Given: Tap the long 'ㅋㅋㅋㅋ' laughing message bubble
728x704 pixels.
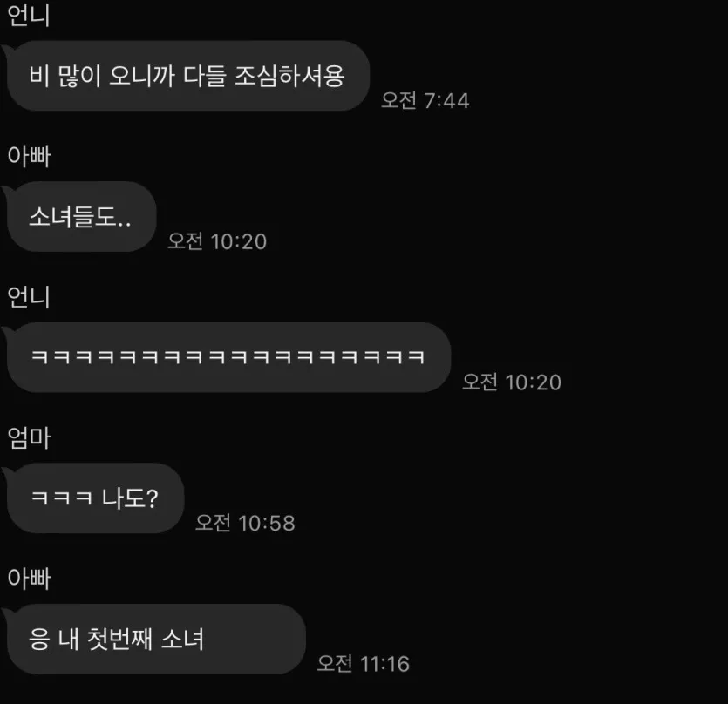Looking at the screenshot, I should pos(228,357).
